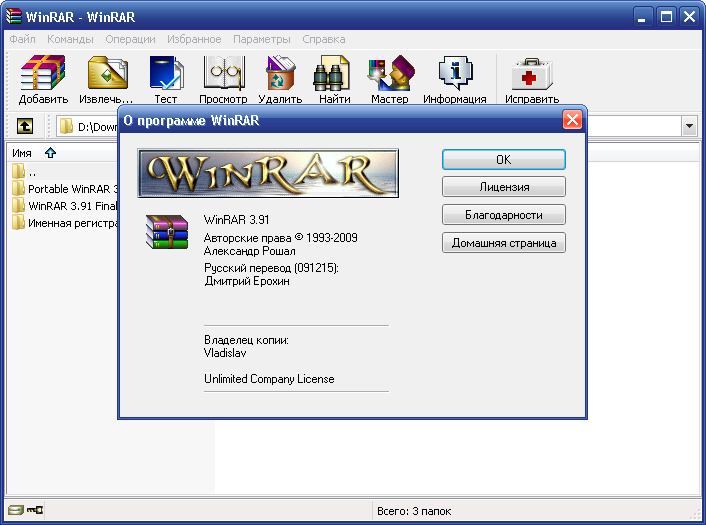706x525 pixels.
Task: Click the Найти (Find) binoculars icon
Action: [x=334, y=79]
